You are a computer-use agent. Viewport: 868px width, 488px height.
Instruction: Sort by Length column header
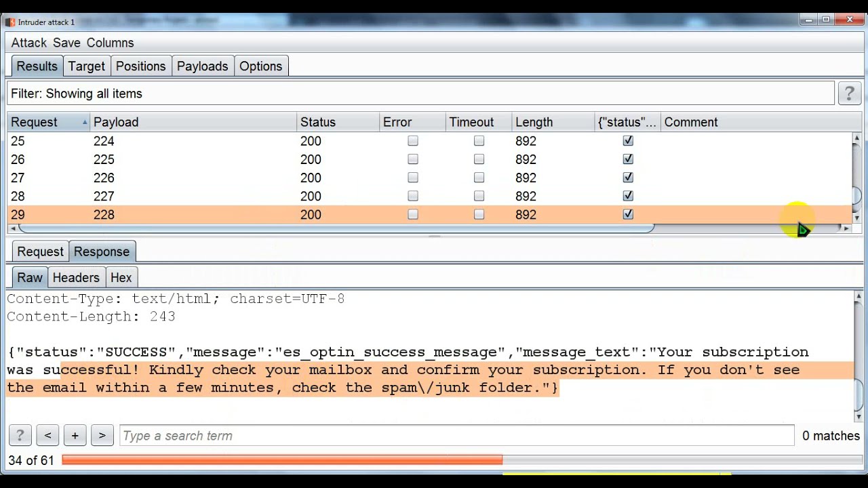[553, 122]
